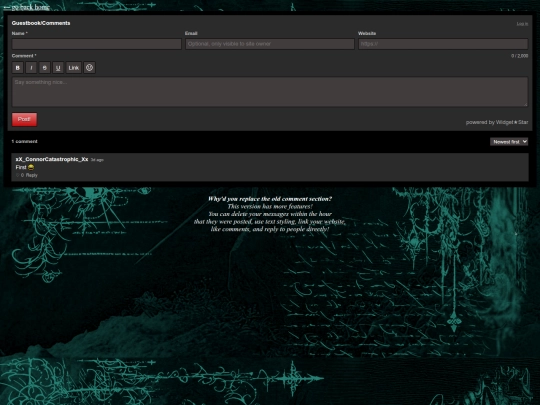Reply to the First comment
Image resolution: width=540 pixels, height=405 pixels.
point(31,175)
